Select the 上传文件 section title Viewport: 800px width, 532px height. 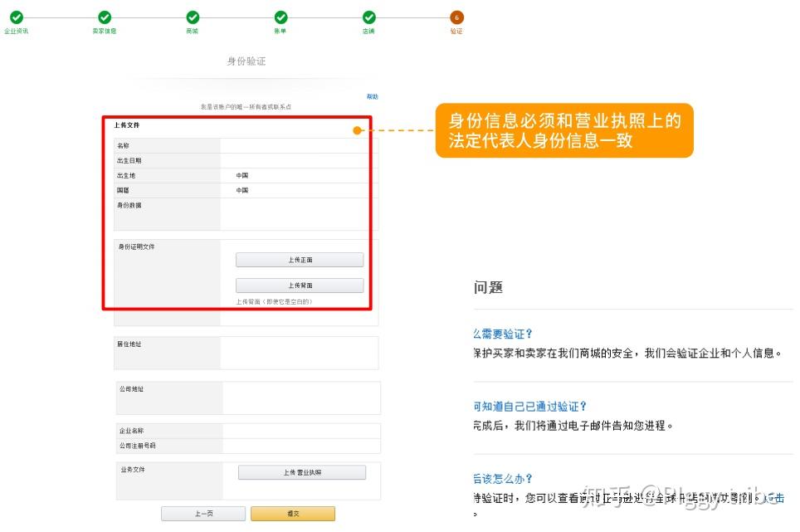point(126,125)
